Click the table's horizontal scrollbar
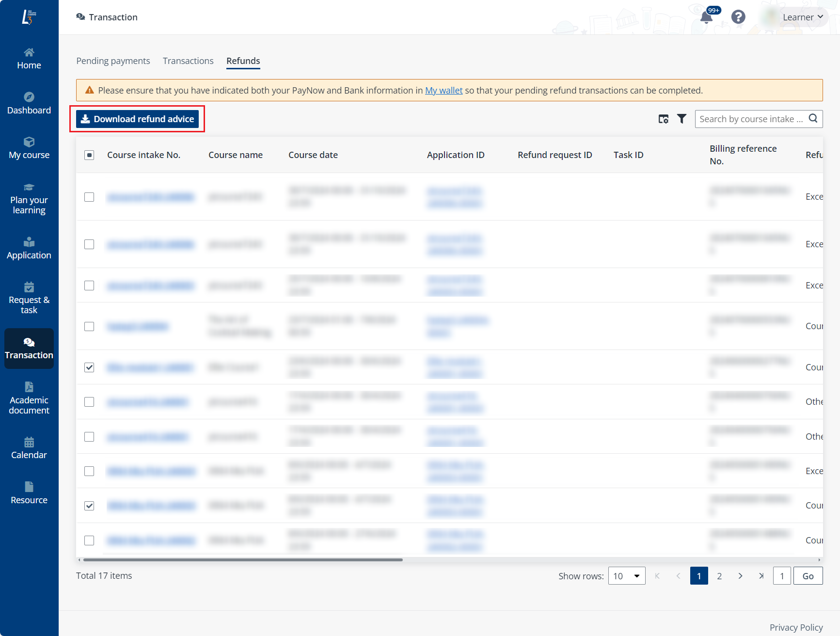This screenshot has height=636, width=840. coord(242,560)
